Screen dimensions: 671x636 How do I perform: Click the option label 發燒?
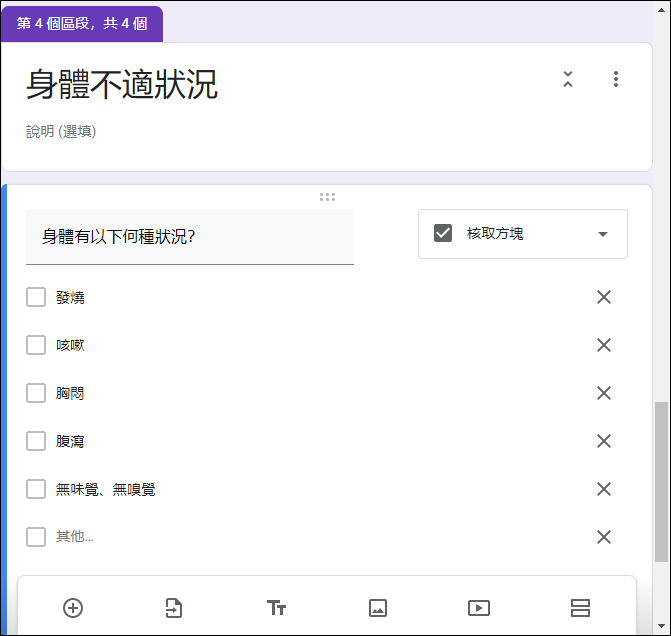[x=70, y=297]
